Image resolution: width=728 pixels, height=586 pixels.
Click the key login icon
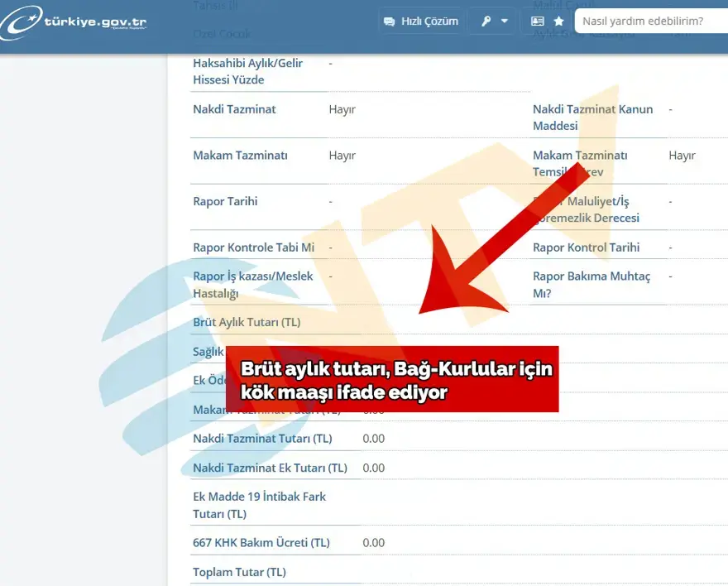[486, 22]
